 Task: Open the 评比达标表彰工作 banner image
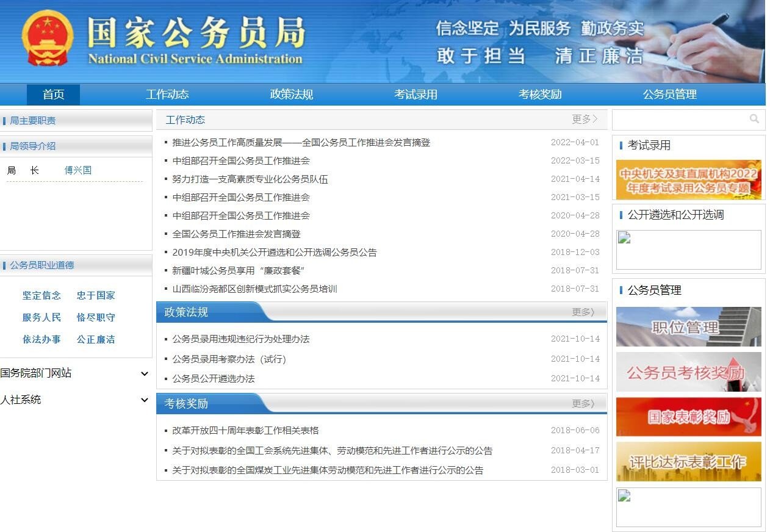[x=688, y=462]
